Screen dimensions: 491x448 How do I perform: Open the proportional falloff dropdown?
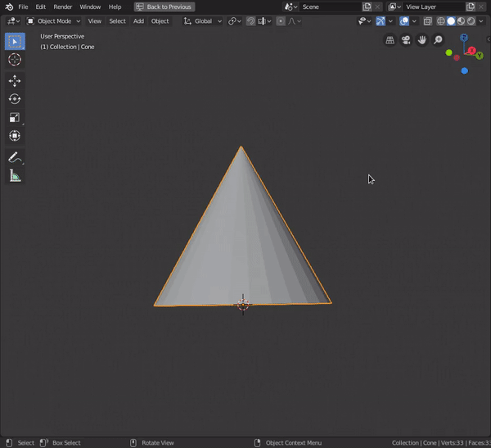pos(295,21)
